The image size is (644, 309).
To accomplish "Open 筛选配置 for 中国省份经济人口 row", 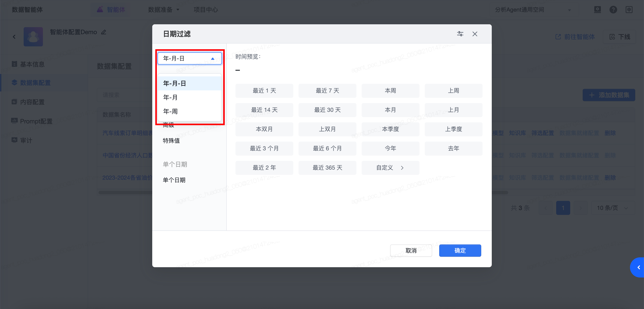I will 543,155.
